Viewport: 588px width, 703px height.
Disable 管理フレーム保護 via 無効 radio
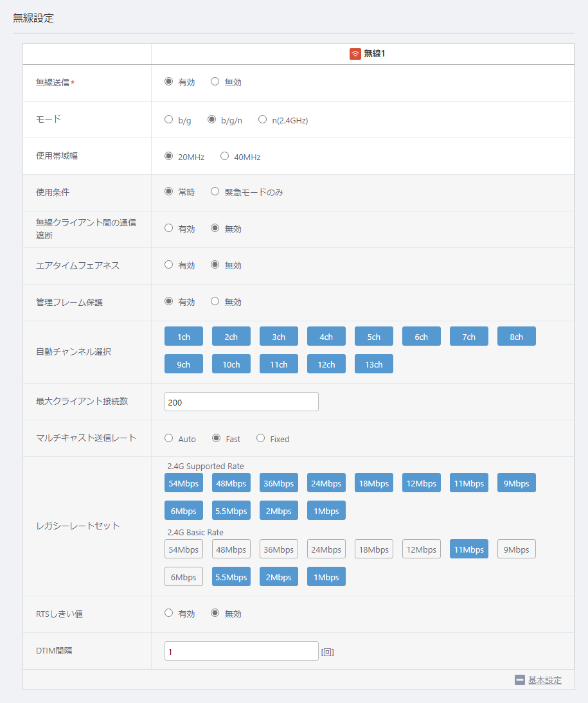tap(215, 301)
